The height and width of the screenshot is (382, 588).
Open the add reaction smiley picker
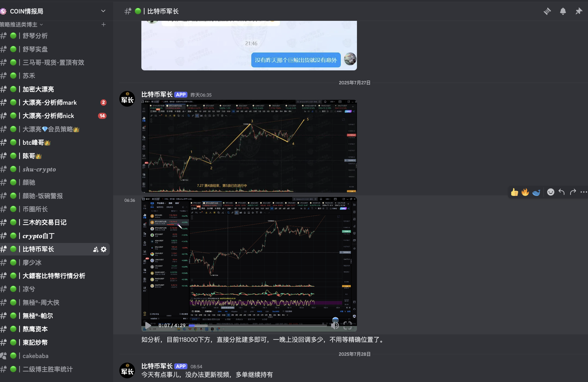tap(551, 192)
